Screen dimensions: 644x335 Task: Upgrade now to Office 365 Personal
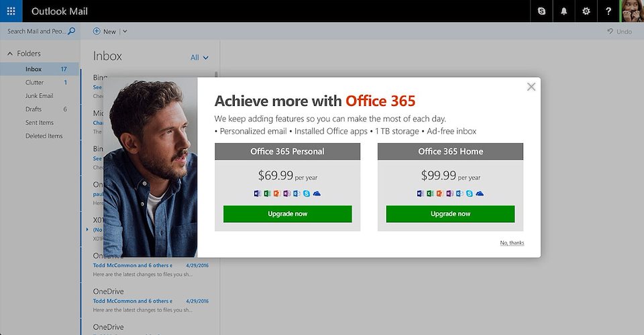(x=287, y=214)
